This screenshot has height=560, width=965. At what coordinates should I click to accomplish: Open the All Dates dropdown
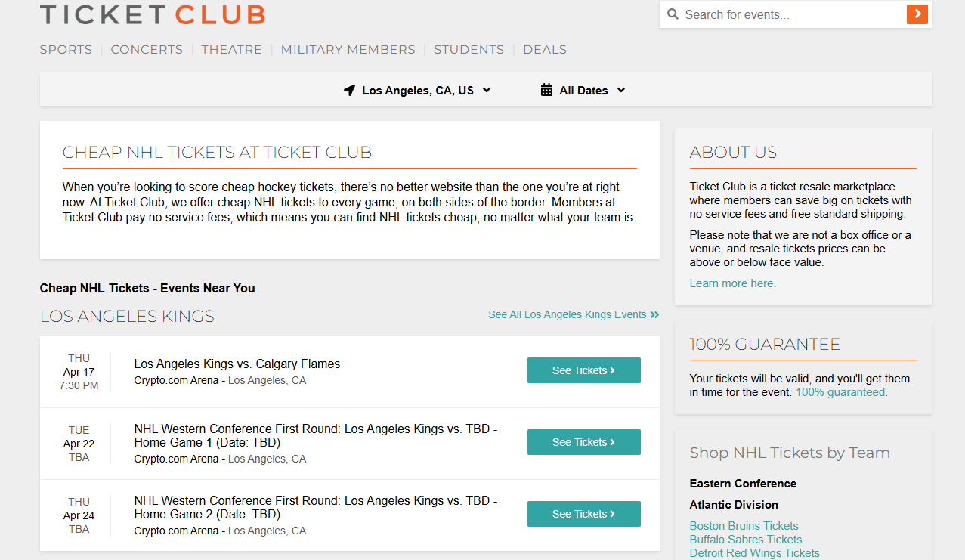click(x=583, y=91)
